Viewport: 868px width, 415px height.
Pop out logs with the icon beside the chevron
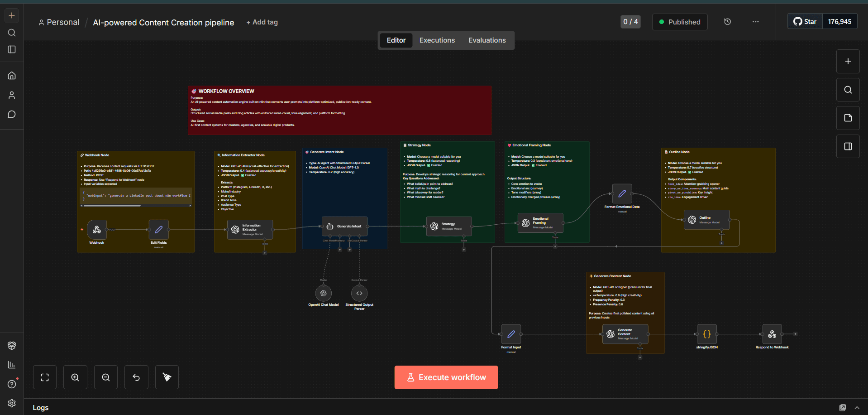(842, 408)
